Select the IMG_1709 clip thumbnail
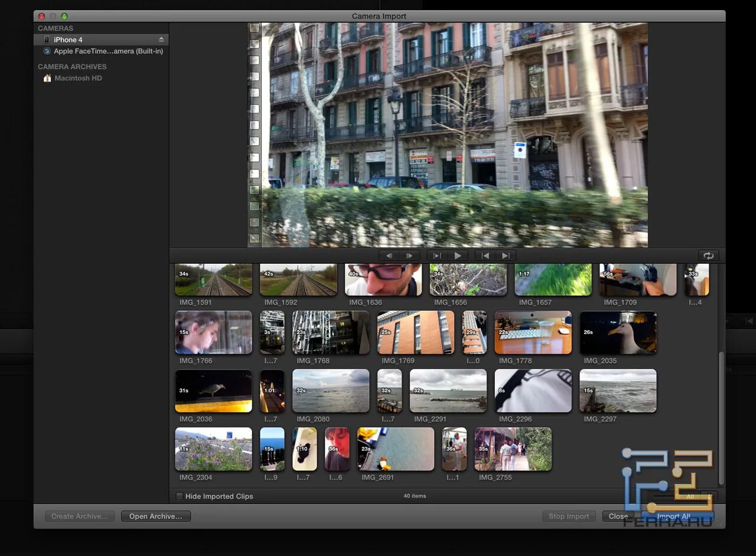Image resolution: width=756 pixels, height=556 pixels. pyautogui.click(x=638, y=280)
